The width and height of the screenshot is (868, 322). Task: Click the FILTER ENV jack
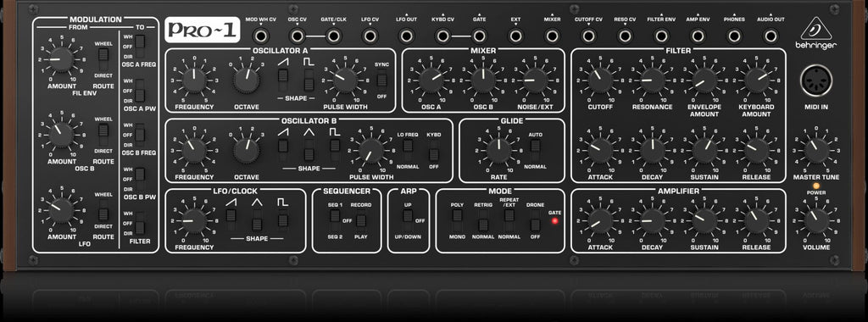(x=661, y=36)
